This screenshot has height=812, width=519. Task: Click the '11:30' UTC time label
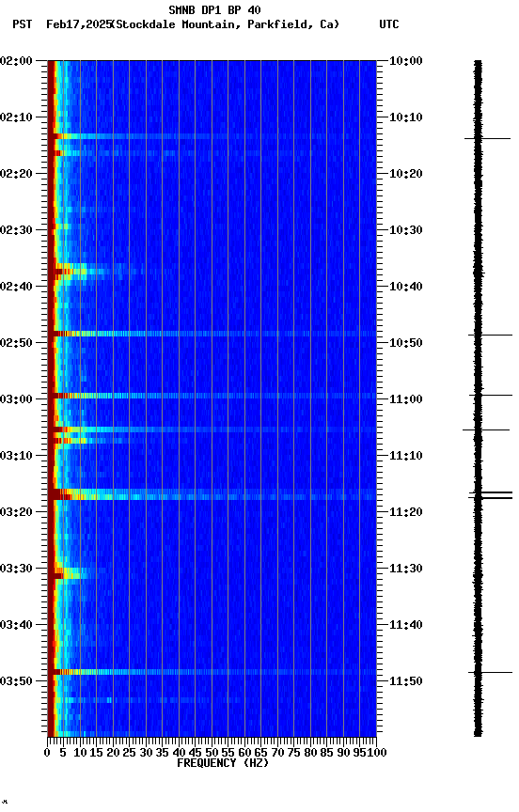(x=406, y=569)
